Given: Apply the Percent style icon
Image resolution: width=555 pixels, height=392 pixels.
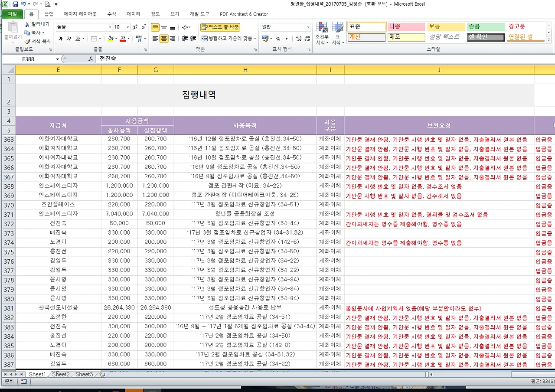Looking at the screenshot, I should point(278,39).
